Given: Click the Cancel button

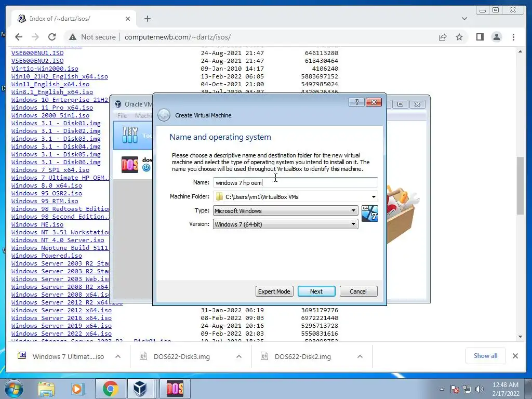Looking at the screenshot, I should (x=358, y=291).
